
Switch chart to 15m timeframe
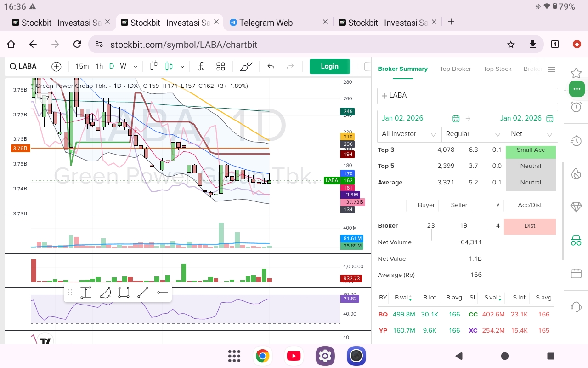82,66
